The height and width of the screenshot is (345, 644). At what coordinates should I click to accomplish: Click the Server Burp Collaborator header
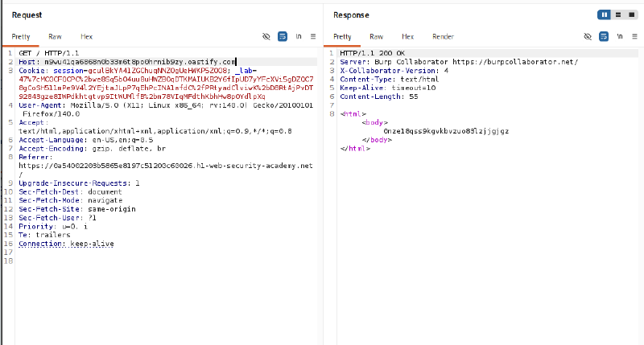pyautogui.click(x=459, y=62)
